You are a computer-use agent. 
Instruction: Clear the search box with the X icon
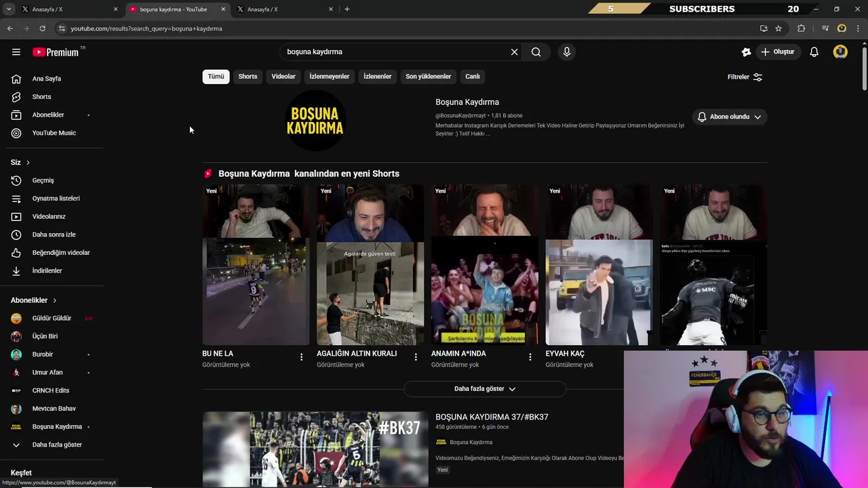(x=514, y=52)
